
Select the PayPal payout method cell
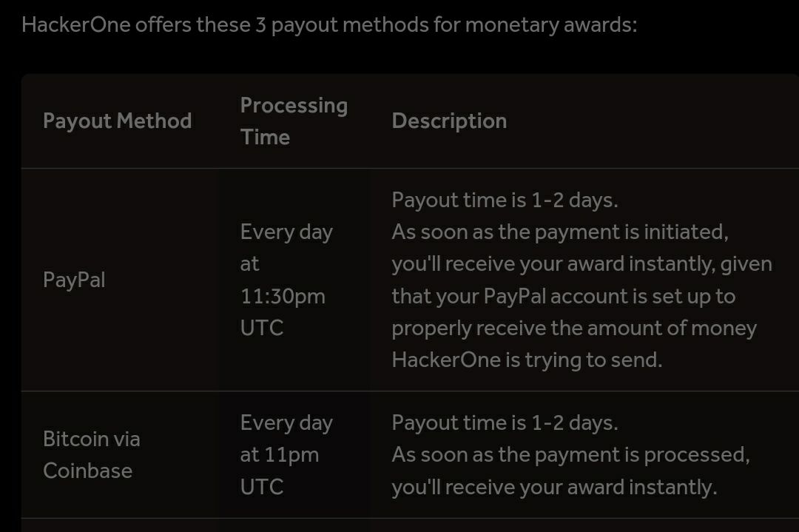click(x=74, y=280)
